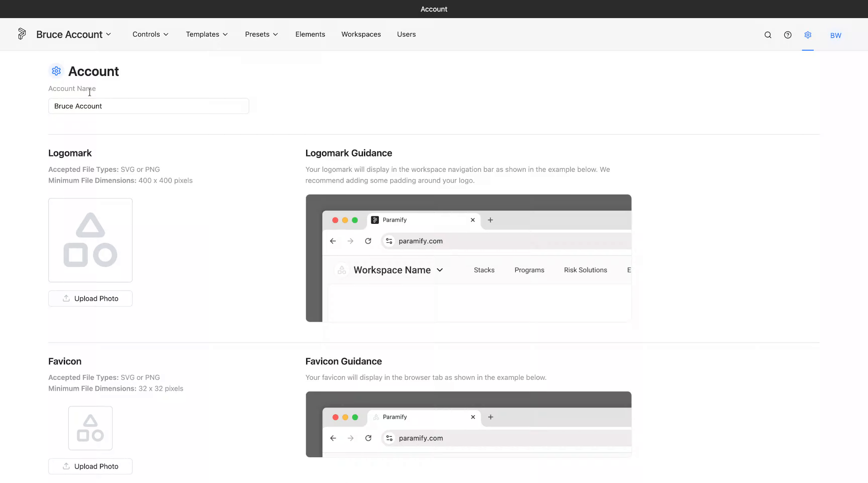This screenshot has width=868, height=483.
Task: Click the Paramify logo in the navbar
Action: [22, 34]
